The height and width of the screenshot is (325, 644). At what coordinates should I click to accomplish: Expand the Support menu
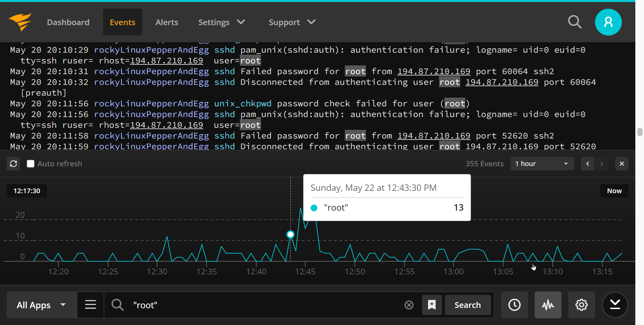point(292,22)
